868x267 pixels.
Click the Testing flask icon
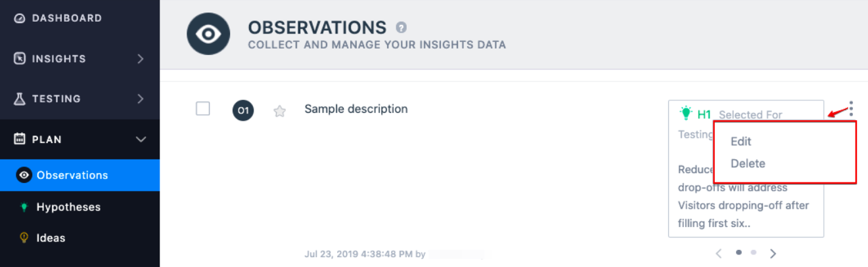20,98
